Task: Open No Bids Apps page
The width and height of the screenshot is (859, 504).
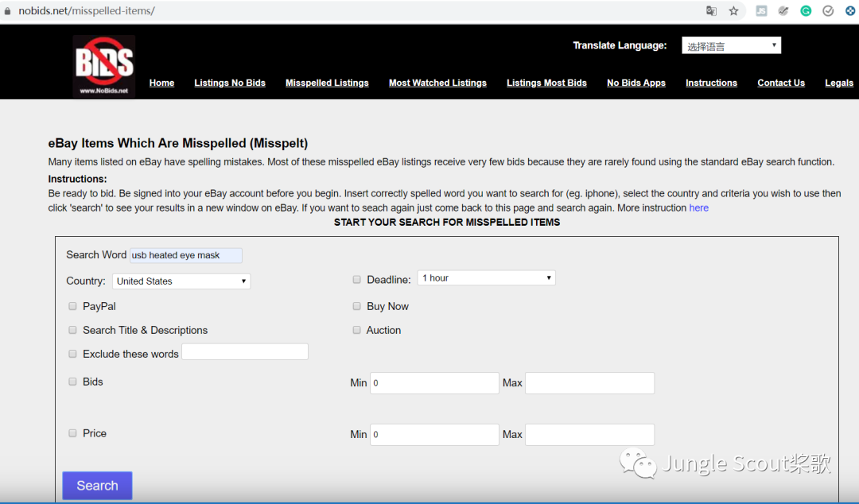Action: click(636, 83)
